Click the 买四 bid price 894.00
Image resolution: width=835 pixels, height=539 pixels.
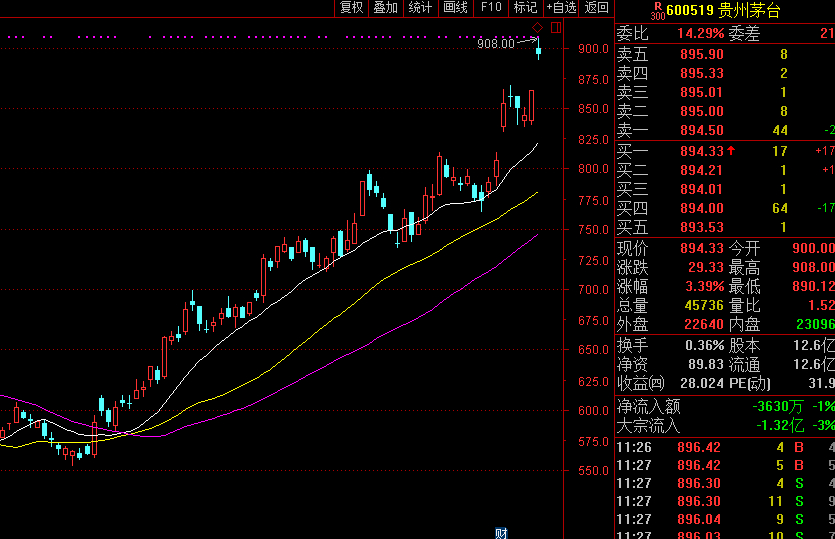[x=701, y=208]
